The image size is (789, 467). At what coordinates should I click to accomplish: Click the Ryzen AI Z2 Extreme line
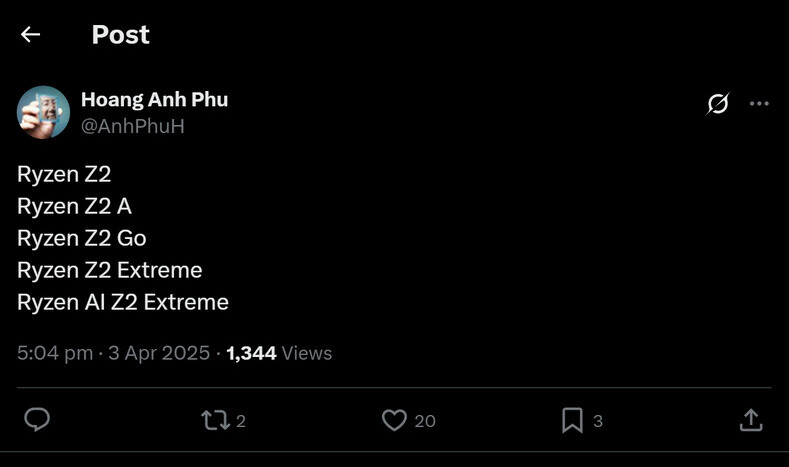pos(123,302)
